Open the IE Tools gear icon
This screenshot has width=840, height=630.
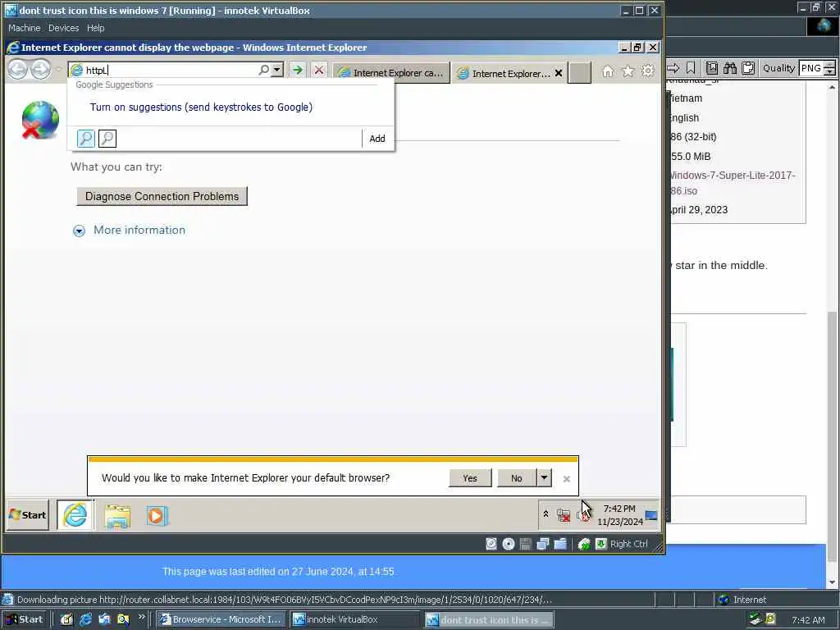[648, 71]
